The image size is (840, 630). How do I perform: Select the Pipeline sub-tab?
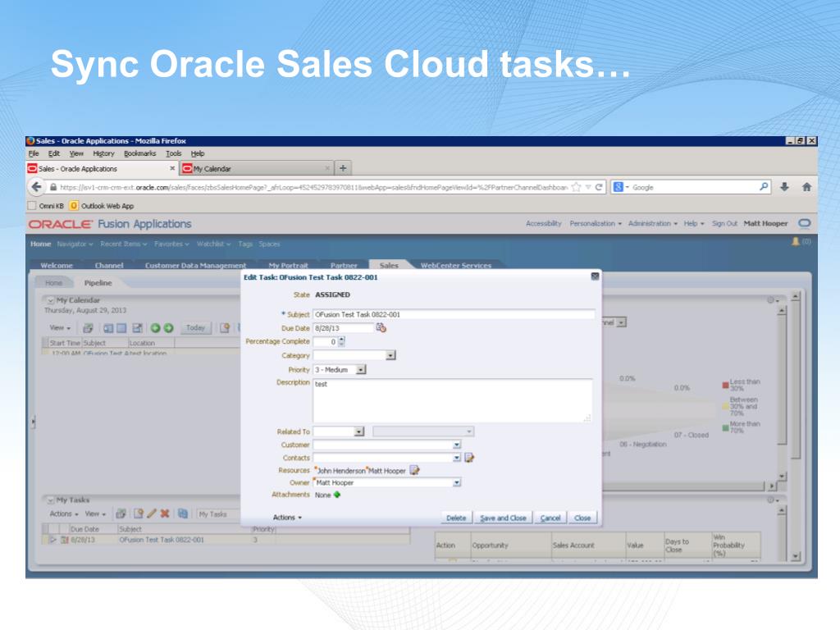(x=98, y=283)
